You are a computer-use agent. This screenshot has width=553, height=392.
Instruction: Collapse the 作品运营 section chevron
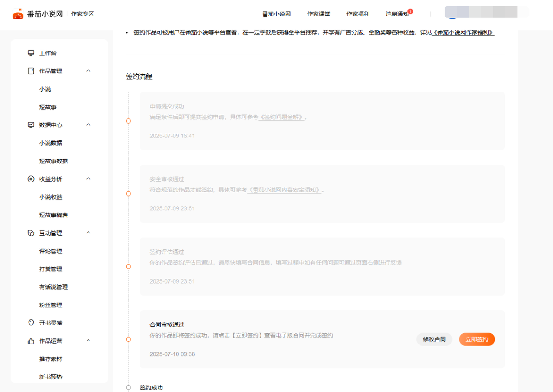tap(89, 341)
